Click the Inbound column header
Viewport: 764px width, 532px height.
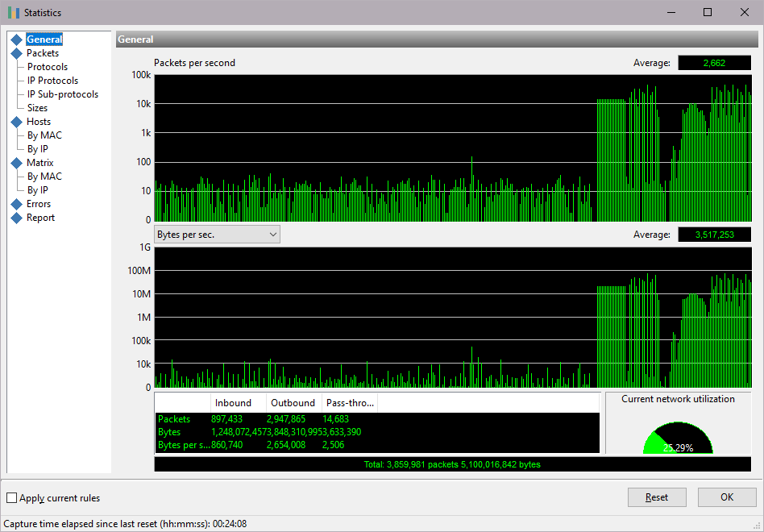point(234,402)
